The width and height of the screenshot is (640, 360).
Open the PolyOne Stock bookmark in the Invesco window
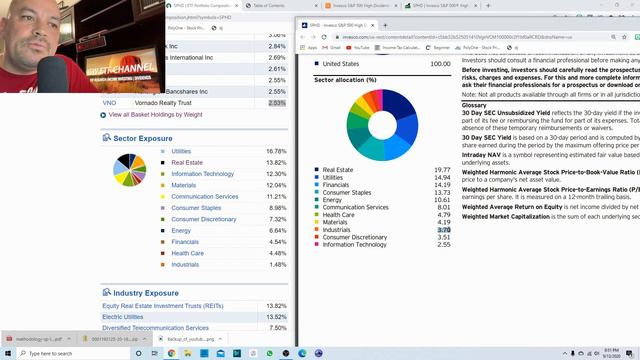478,47
